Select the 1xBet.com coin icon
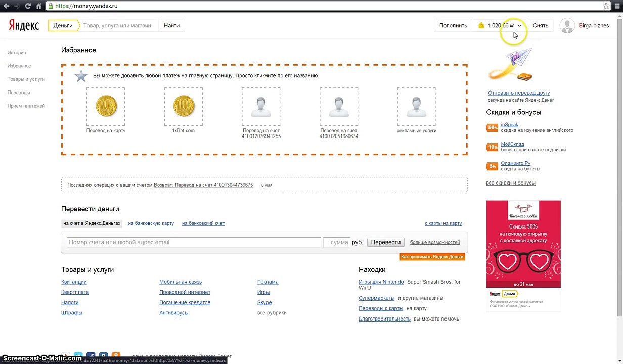Image resolution: width=623 pixels, height=364 pixels. tap(184, 107)
